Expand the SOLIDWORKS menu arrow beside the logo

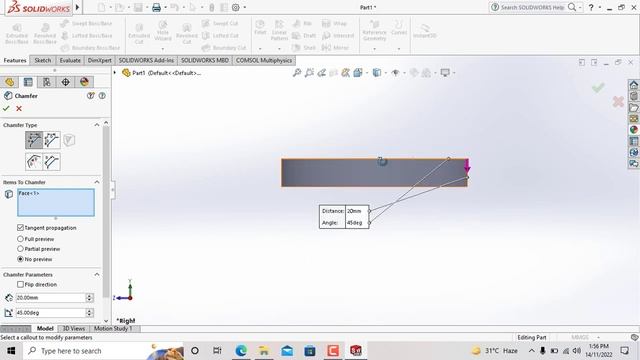tap(77, 7)
